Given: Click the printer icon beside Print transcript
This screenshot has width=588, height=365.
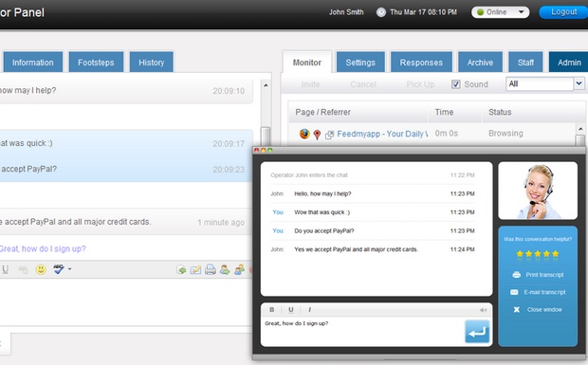Looking at the screenshot, I should click(x=516, y=275).
